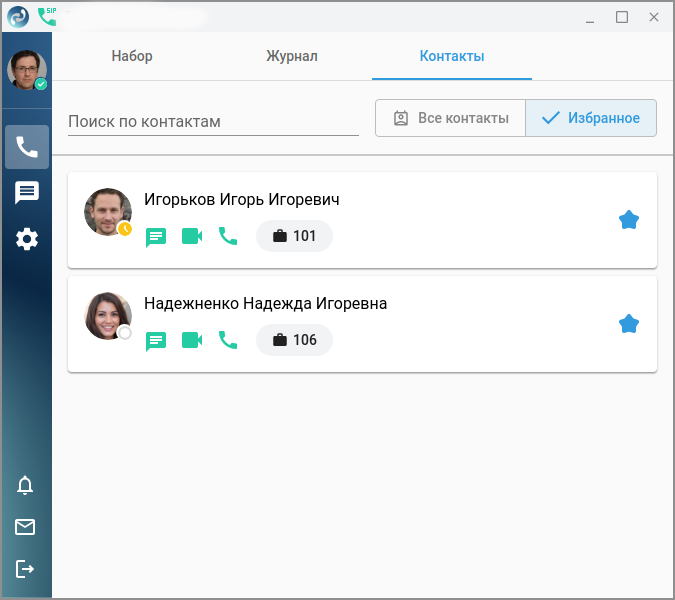This screenshot has width=675, height=600.
Task: Send chat message to Надежненко Надежда Игоревна
Action: tap(156, 341)
